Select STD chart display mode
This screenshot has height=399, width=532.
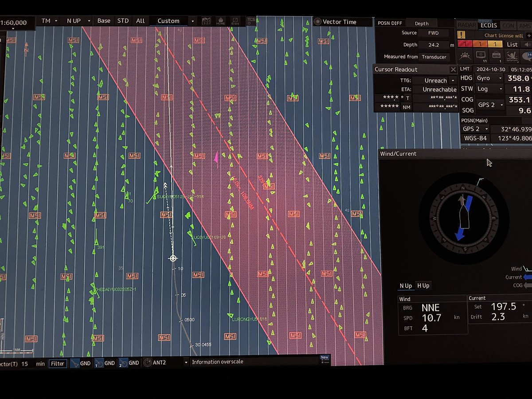pos(123,21)
